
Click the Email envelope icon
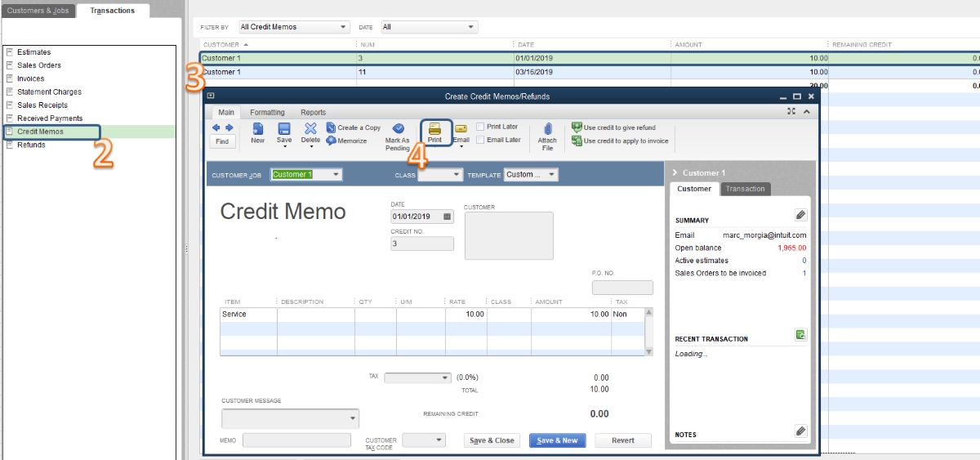(461, 129)
